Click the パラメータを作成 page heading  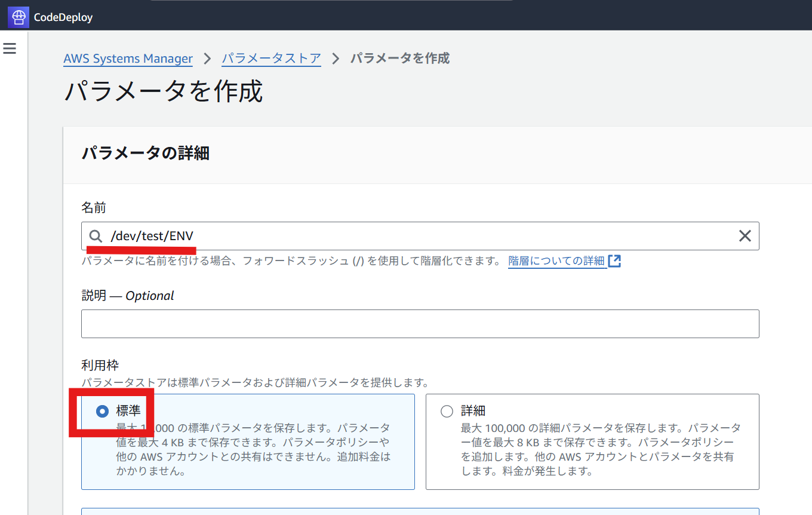(x=163, y=91)
